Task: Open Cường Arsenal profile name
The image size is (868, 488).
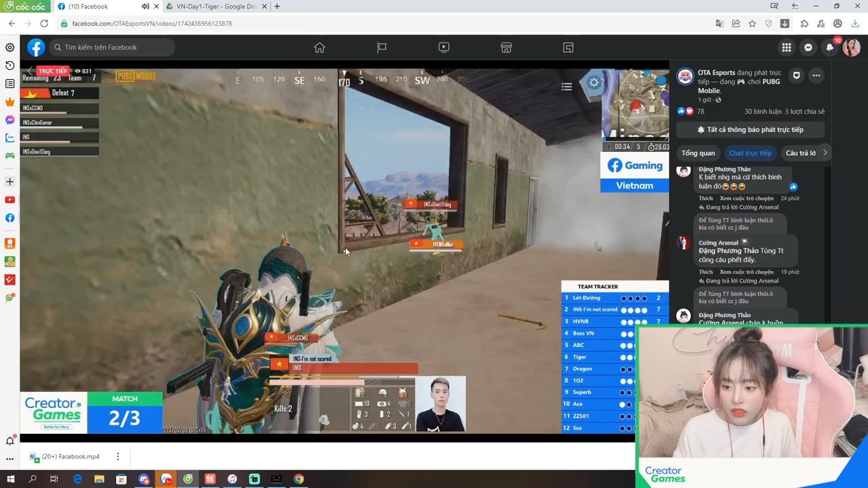Action: click(x=718, y=243)
